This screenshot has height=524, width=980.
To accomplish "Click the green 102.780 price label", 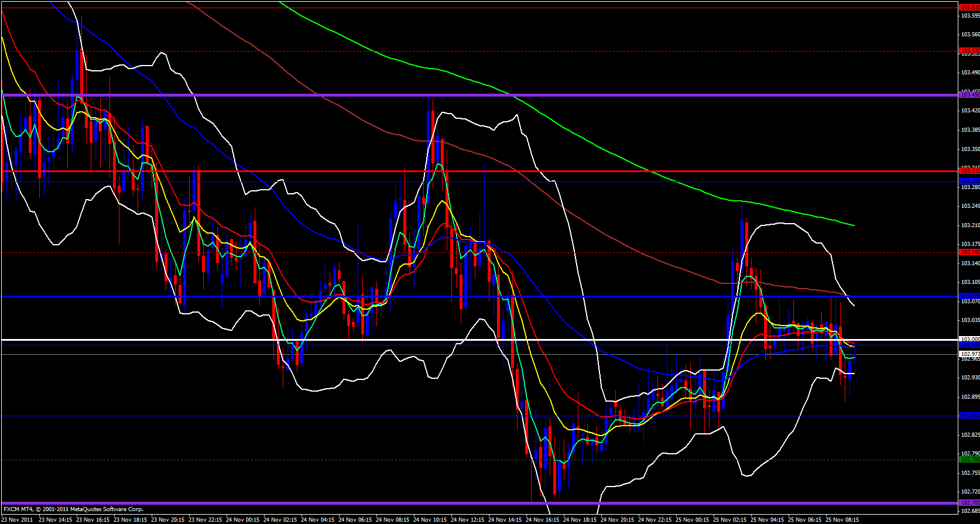I will 969,460.
